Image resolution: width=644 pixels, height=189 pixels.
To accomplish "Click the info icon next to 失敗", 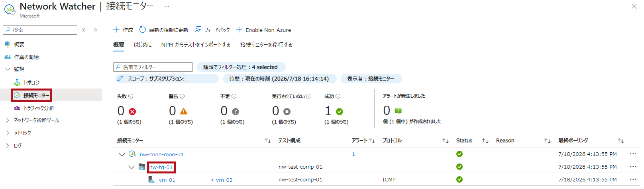I will point(131,96).
